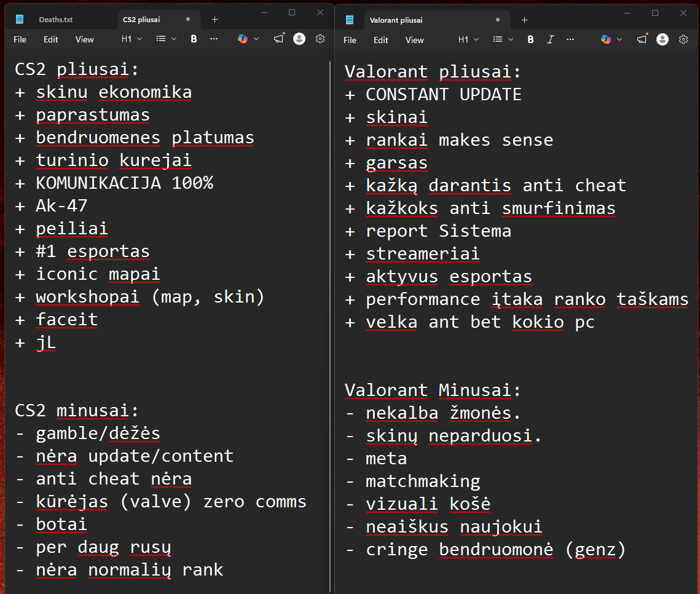The height and width of the screenshot is (594, 700).
Task: Click the 'CS2 pliusai:' heading text
Action: 77,69
